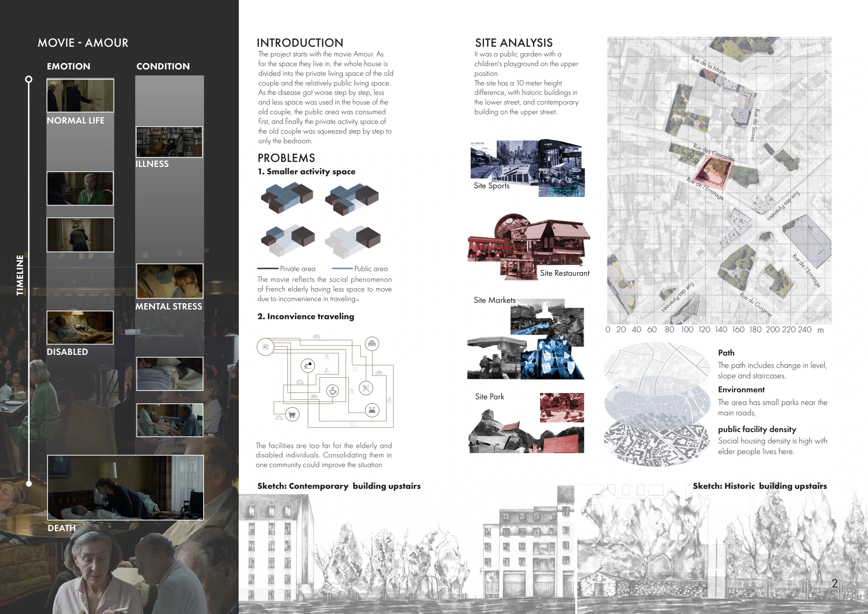This screenshot has width=868, height=614.
Task: Open the ILLNESS bookshelf film still
Action: pyautogui.click(x=169, y=142)
